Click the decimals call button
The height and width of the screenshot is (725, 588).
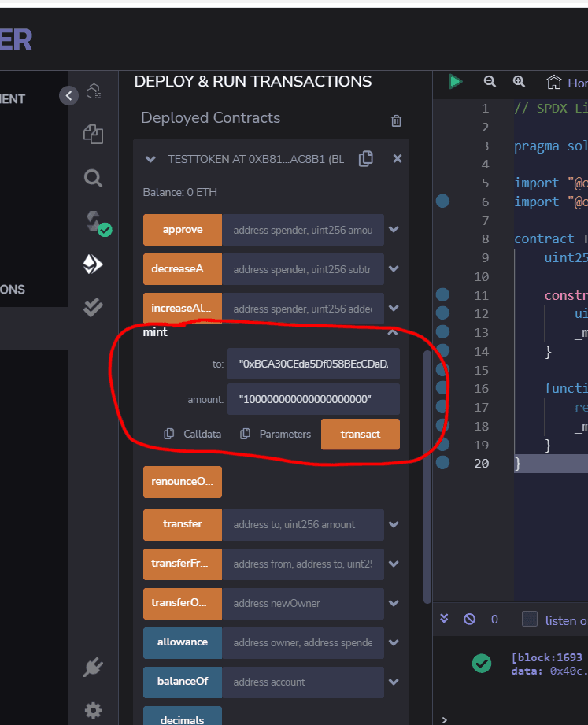[x=183, y=716]
